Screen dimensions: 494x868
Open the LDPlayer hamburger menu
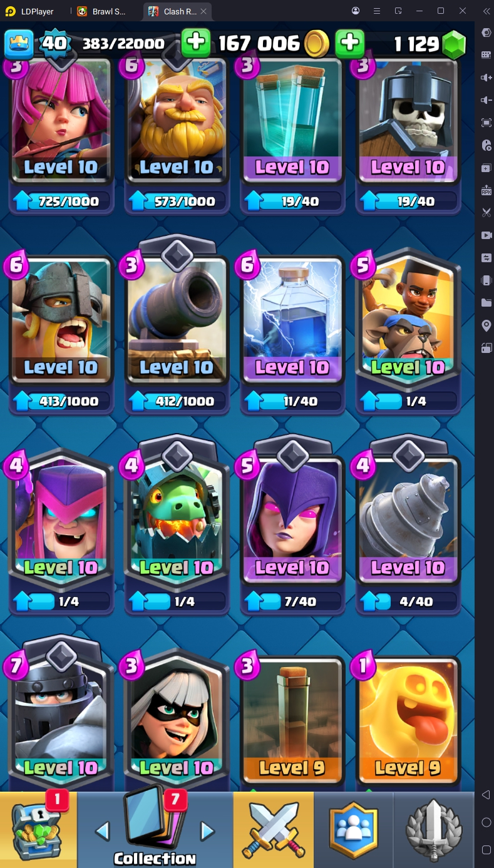point(376,11)
